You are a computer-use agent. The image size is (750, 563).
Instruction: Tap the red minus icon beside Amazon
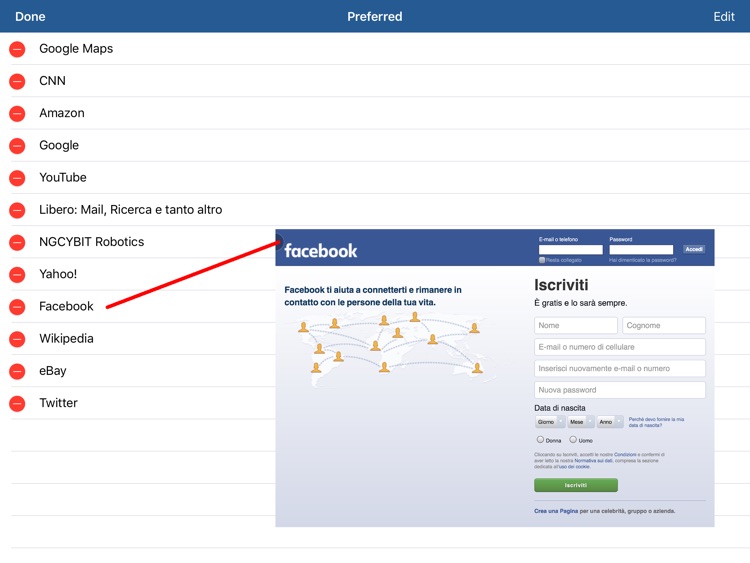pyautogui.click(x=17, y=113)
